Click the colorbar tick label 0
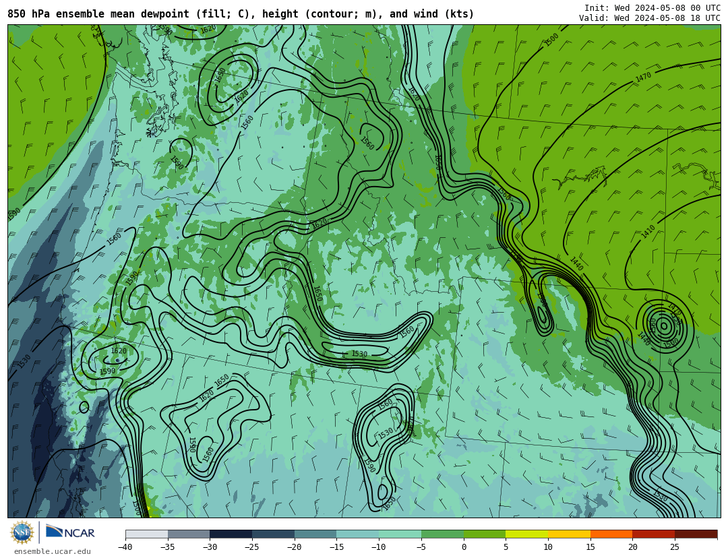The height and width of the screenshot is (560, 728). coord(464,547)
